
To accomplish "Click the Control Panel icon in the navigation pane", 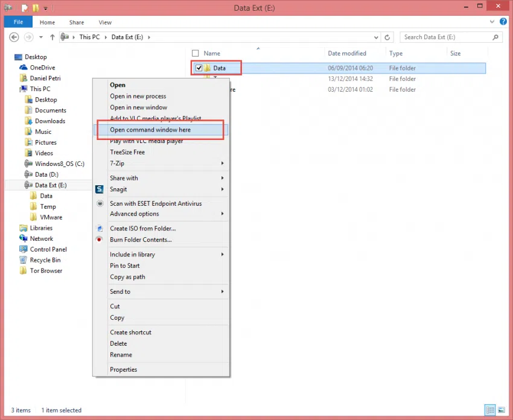I will click(23, 249).
